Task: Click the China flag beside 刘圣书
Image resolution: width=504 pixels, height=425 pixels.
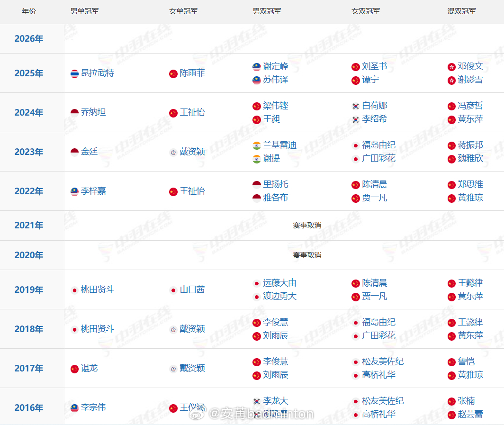Action: [x=355, y=67]
